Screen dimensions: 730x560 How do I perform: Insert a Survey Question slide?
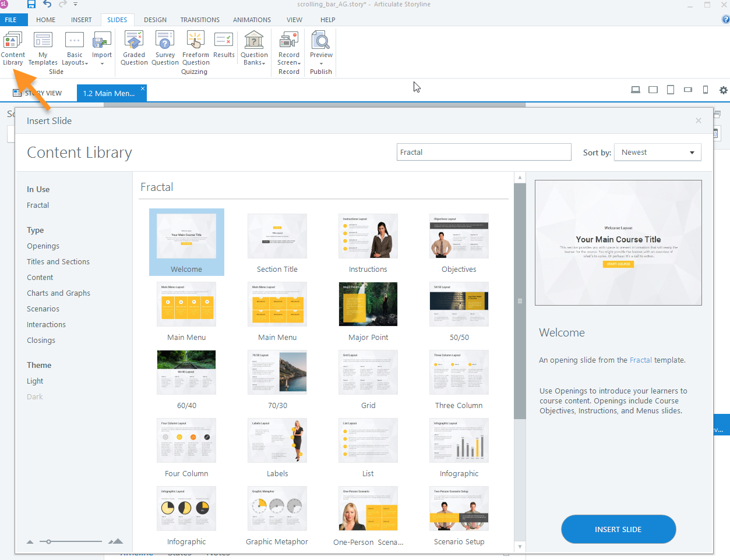165,48
